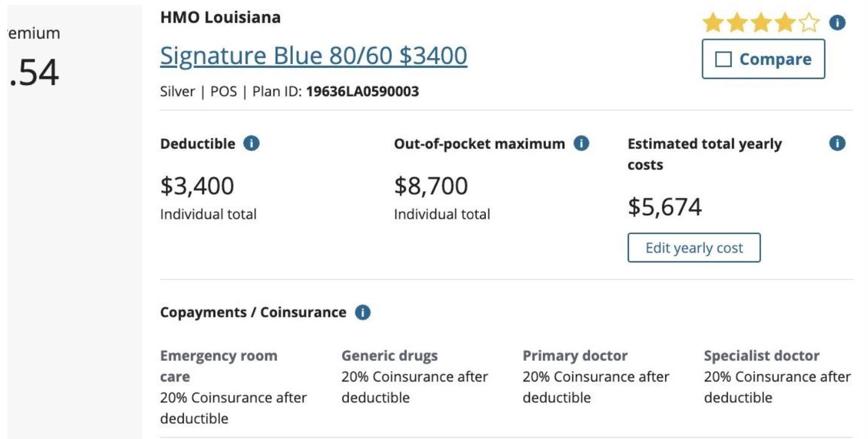Click the $8,700 out-of-pocket maximum amount
The width and height of the screenshot is (868, 439).
click(x=431, y=186)
